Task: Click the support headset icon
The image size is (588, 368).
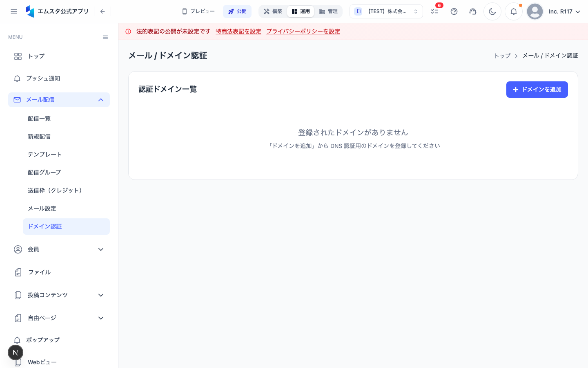Action: 473,11
